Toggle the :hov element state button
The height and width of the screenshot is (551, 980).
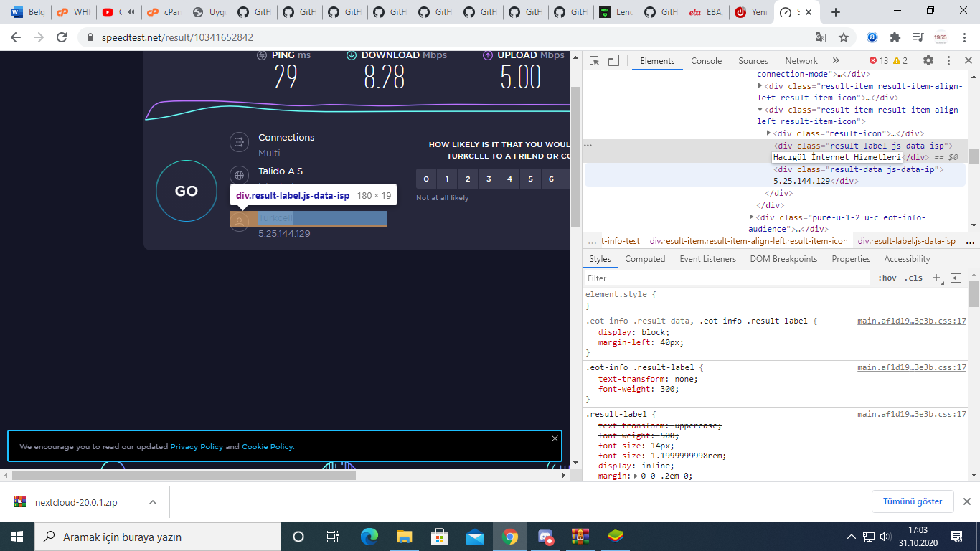coord(887,278)
